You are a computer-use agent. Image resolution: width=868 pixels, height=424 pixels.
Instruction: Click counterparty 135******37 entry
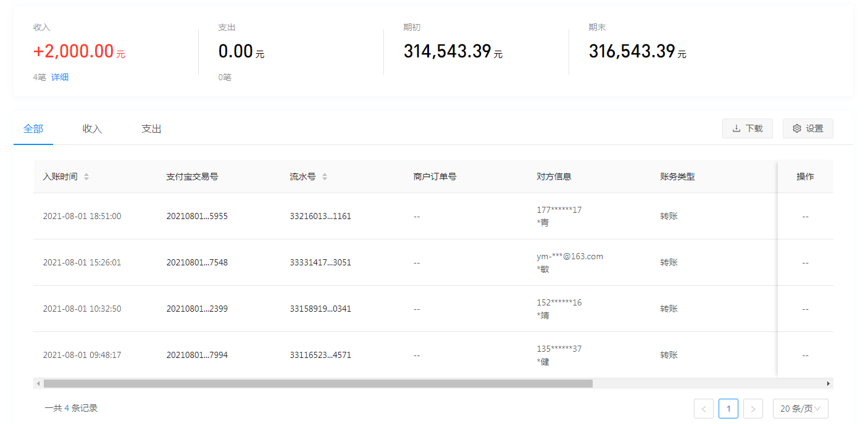pos(559,349)
